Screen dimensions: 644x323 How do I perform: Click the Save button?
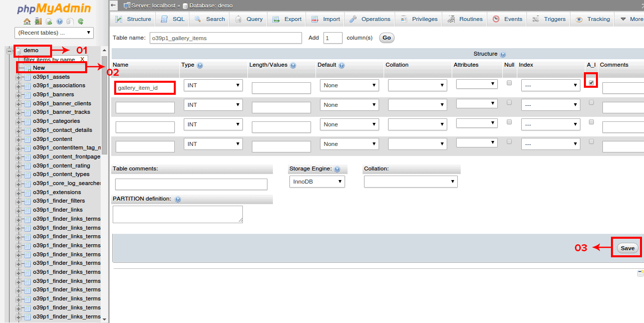point(627,248)
